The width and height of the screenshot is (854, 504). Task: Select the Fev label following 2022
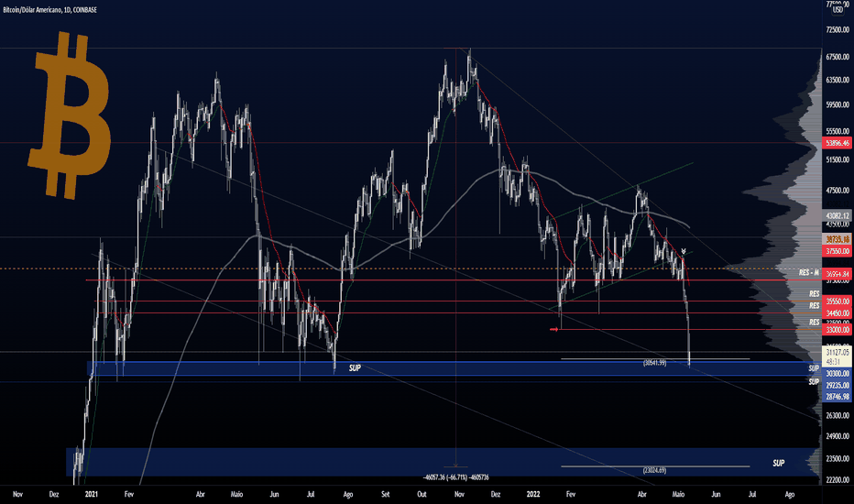pyautogui.click(x=570, y=494)
